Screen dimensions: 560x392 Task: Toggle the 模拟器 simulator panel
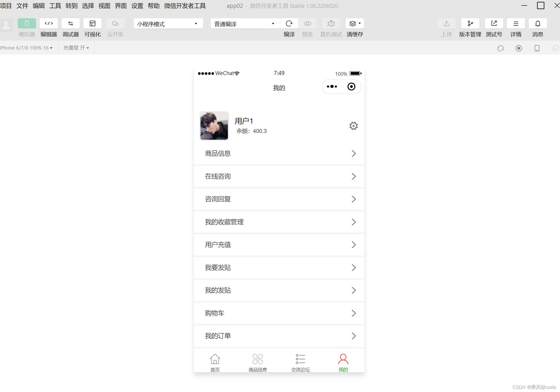point(27,23)
